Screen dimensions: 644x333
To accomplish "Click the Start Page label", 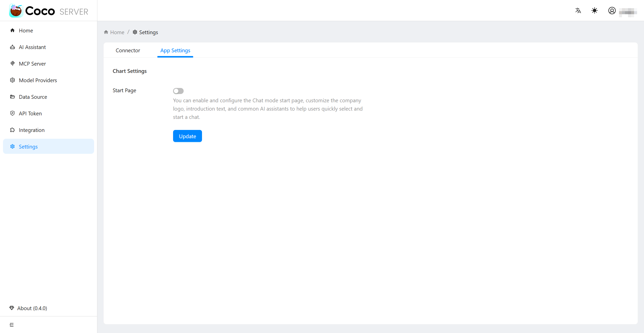I will 124,90.
